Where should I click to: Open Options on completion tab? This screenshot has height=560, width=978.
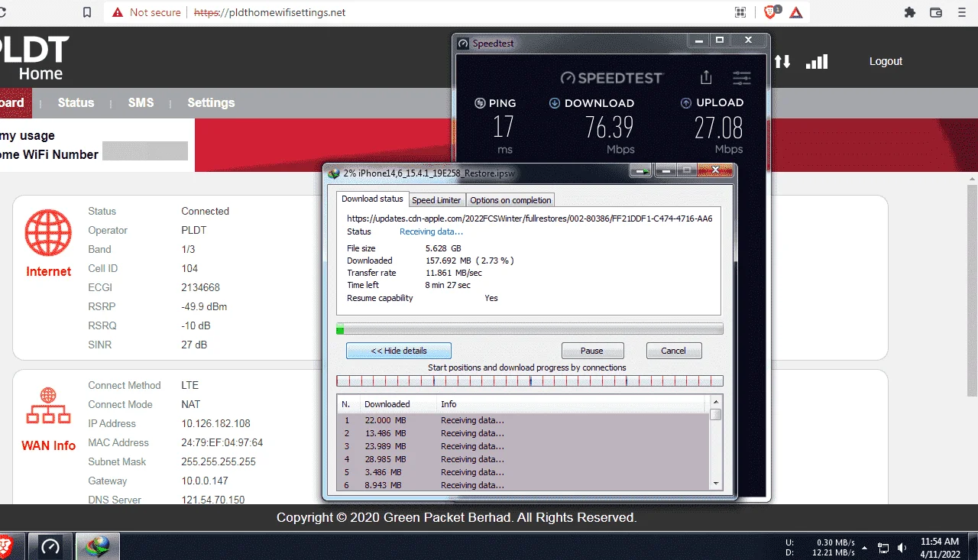click(x=510, y=200)
